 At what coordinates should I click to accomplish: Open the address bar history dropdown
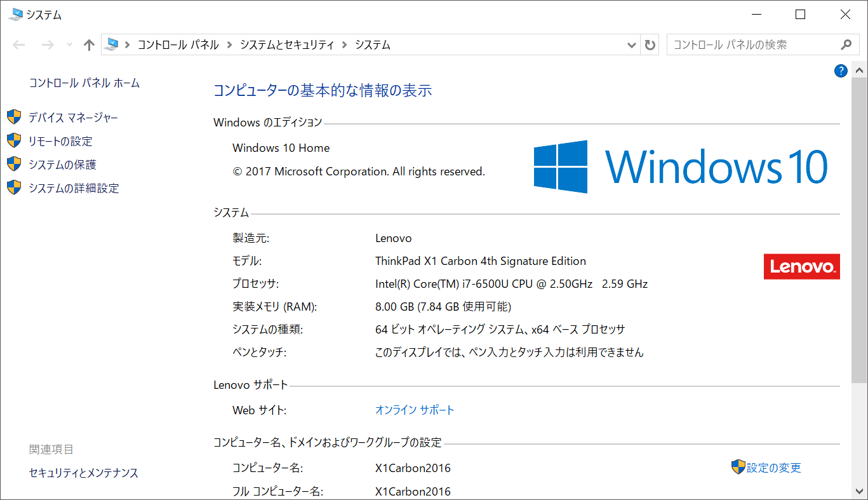tap(632, 45)
